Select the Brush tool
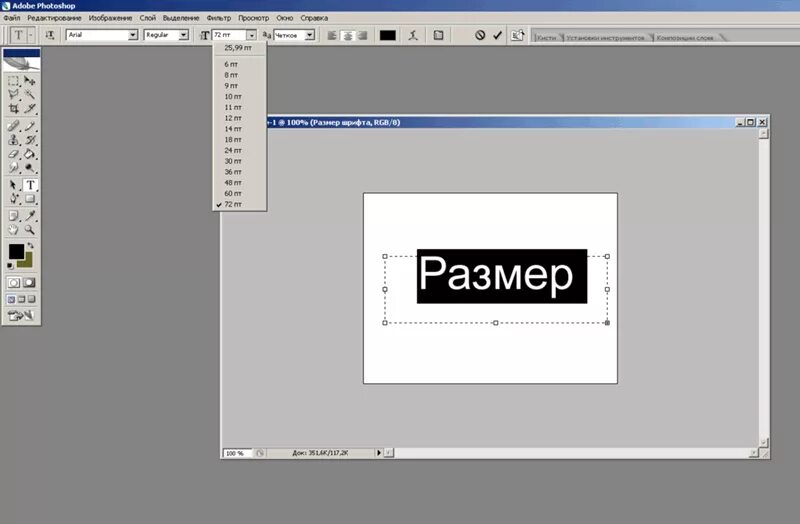This screenshot has height=524, width=800. [30, 126]
